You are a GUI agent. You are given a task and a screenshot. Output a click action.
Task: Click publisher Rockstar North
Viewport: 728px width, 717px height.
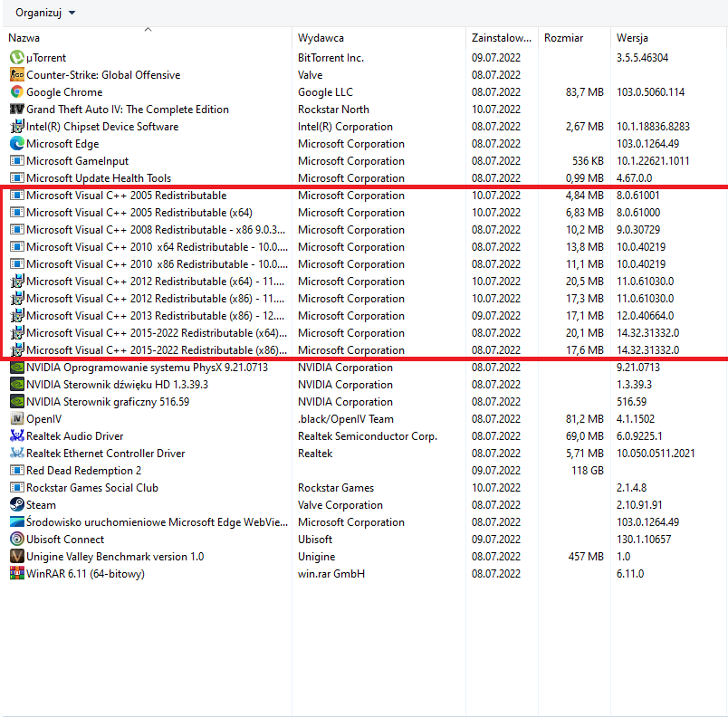333,110
